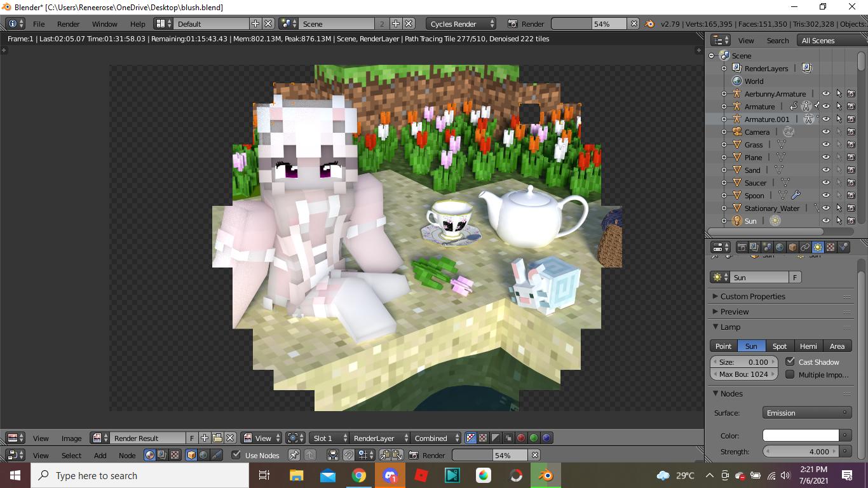Open Object properties cube tab
The image size is (868, 488).
(792, 247)
